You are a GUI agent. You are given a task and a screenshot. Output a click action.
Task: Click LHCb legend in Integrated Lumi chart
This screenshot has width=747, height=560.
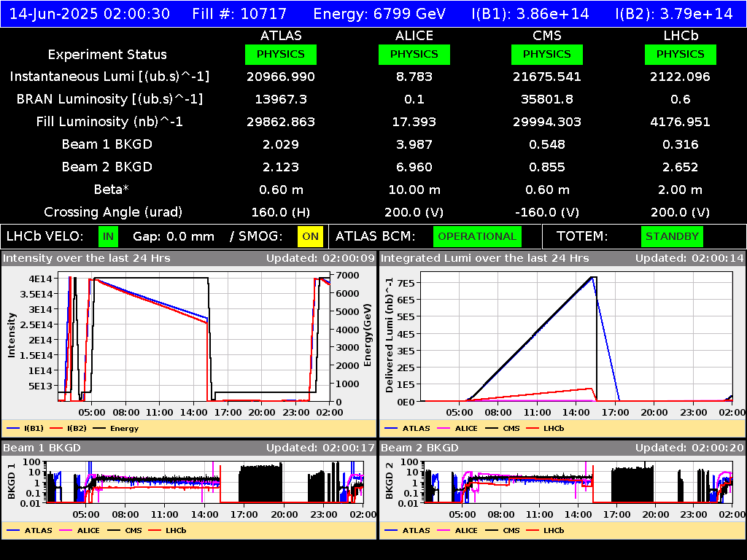pyautogui.click(x=545, y=428)
